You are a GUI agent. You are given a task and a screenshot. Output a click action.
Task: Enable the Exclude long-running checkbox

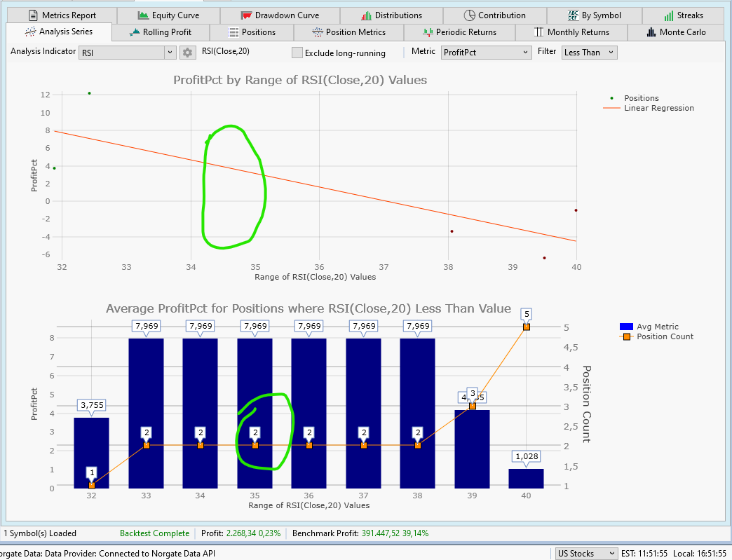point(297,53)
